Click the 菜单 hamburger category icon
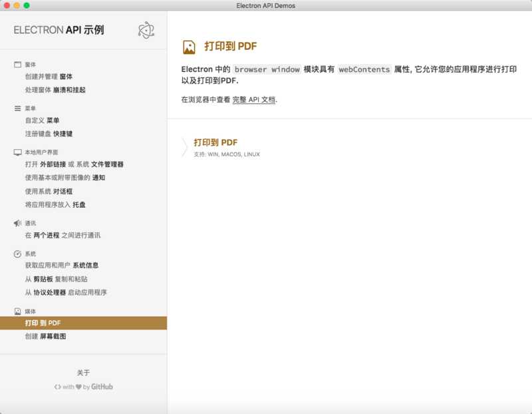Image resolution: width=532 pixels, height=414 pixels. coord(18,108)
